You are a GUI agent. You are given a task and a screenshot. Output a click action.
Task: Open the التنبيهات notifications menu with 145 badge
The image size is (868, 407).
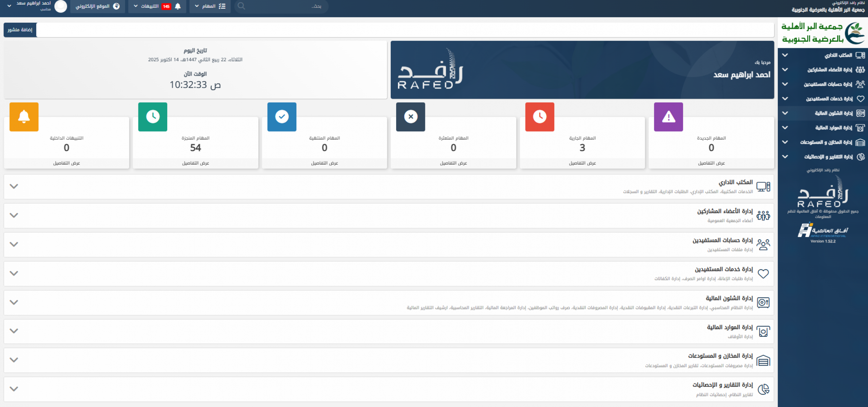tap(157, 6)
